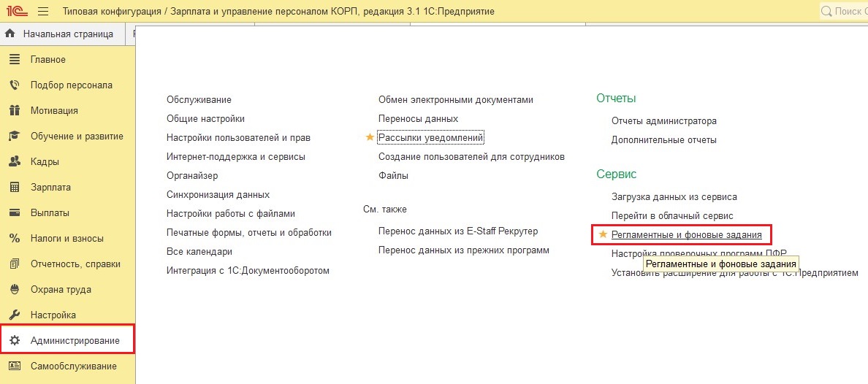868x384 pixels.
Task: Click the gift icon for Мотивация
Action: point(15,110)
